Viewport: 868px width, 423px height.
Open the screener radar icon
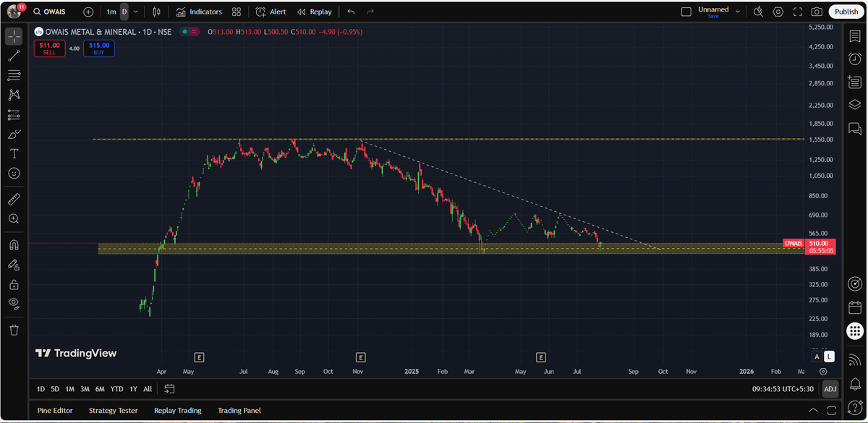[854, 283]
